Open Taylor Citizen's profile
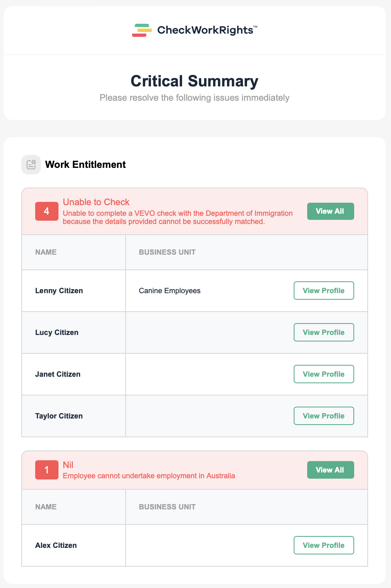 [x=324, y=416]
